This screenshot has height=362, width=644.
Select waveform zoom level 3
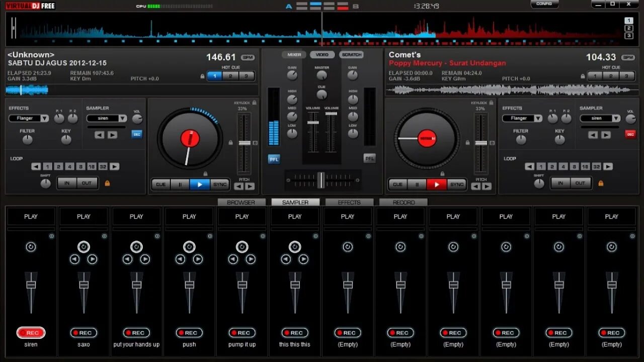tap(629, 36)
